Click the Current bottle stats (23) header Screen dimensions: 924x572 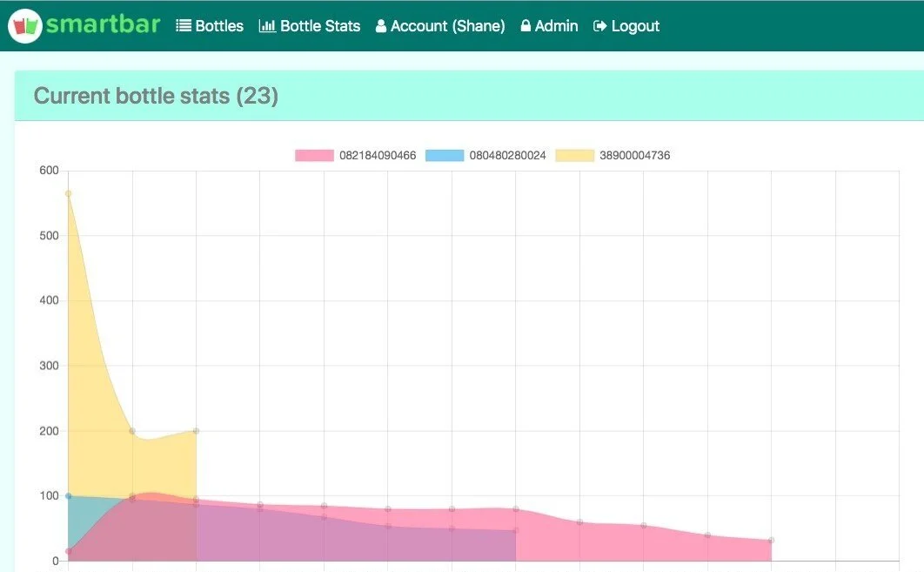click(x=155, y=96)
